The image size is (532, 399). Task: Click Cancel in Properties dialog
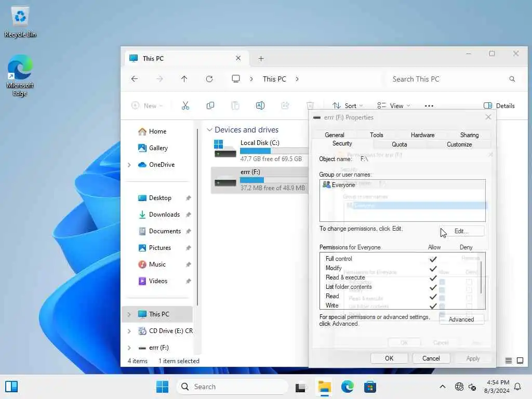pos(431,358)
